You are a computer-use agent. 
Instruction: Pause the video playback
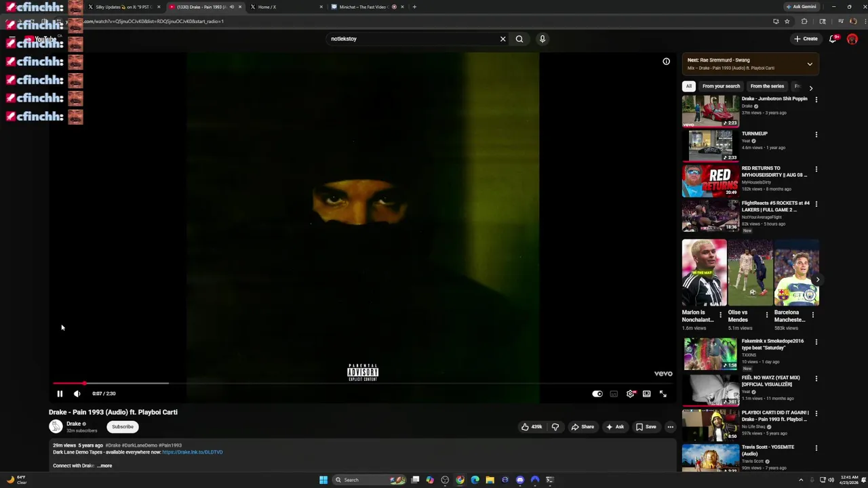(x=60, y=394)
